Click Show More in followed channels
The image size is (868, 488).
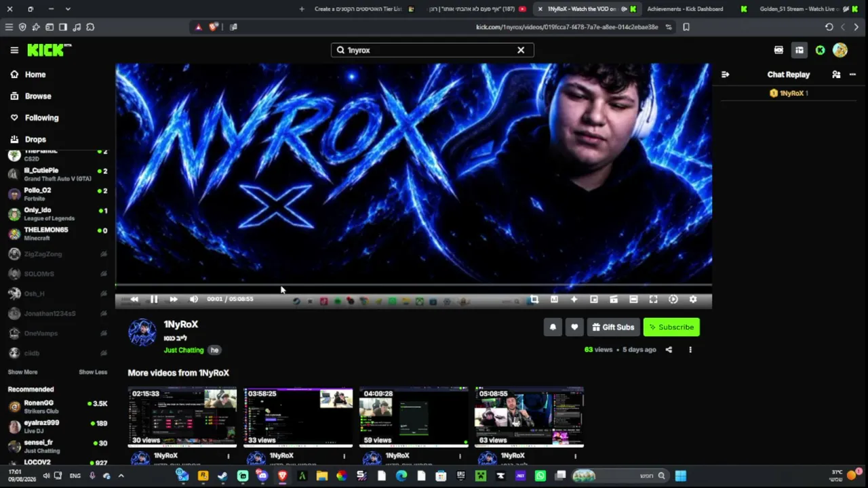pos(22,372)
